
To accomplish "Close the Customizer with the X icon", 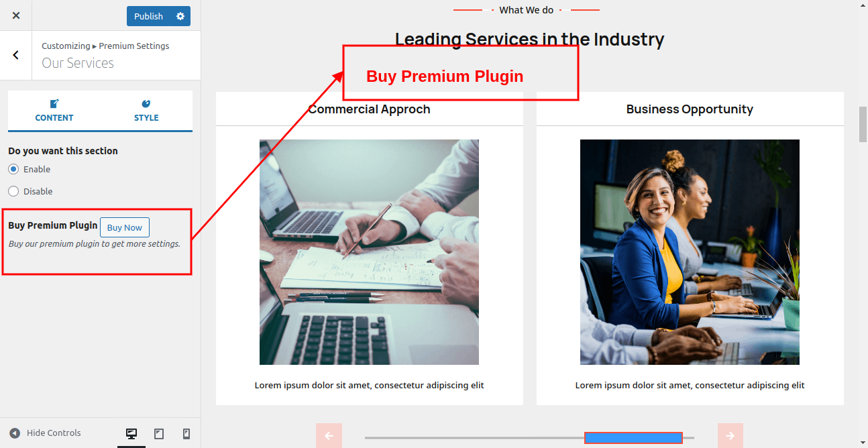I will tap(16, 15).
